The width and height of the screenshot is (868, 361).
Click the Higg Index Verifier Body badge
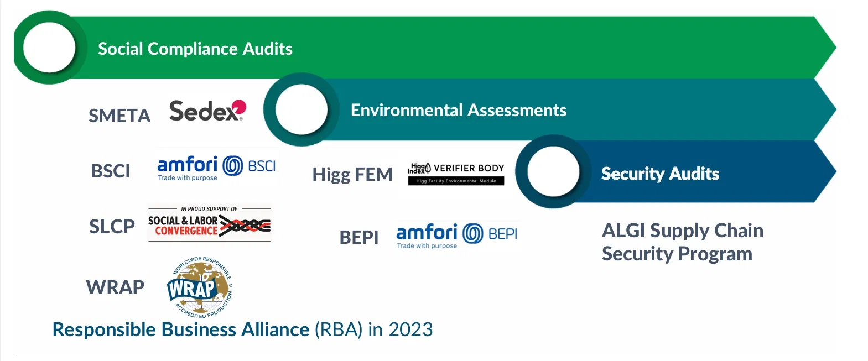(456, 174)
